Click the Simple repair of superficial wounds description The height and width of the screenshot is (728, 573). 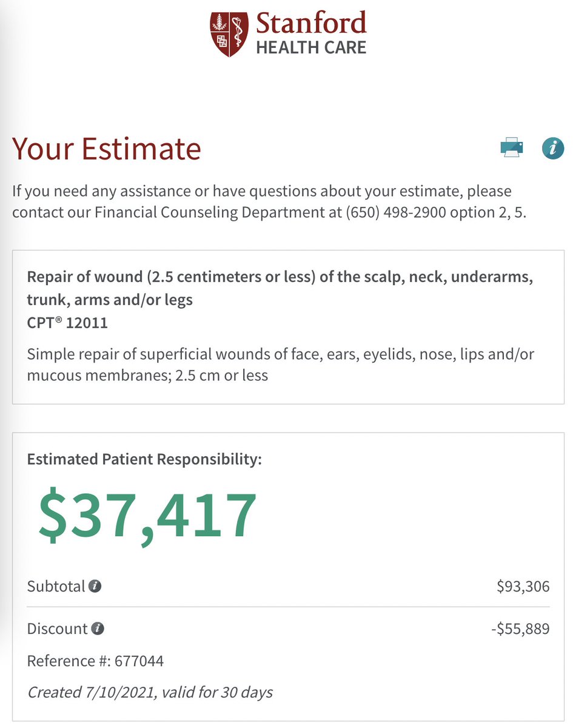point(280,365)
